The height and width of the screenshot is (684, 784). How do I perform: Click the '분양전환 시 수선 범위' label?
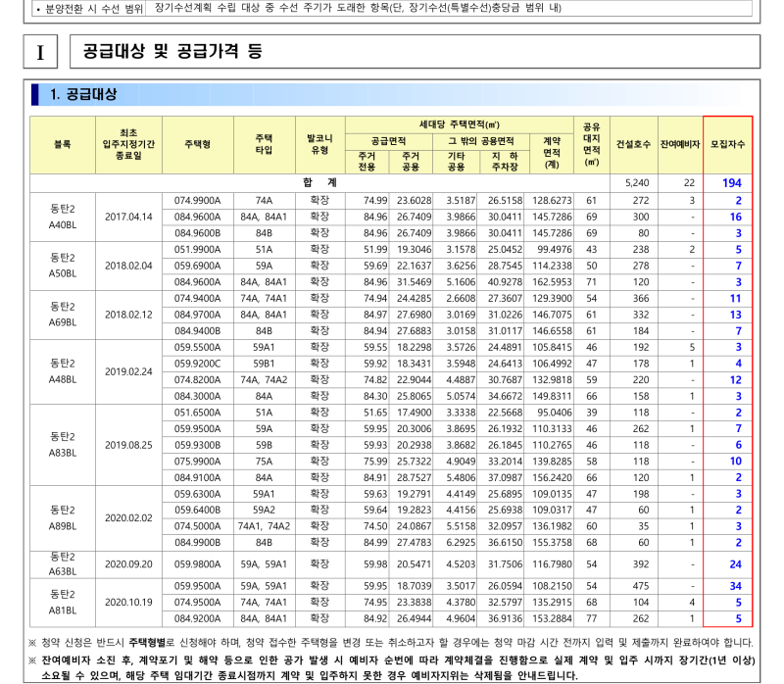click(x=89, y=9)
